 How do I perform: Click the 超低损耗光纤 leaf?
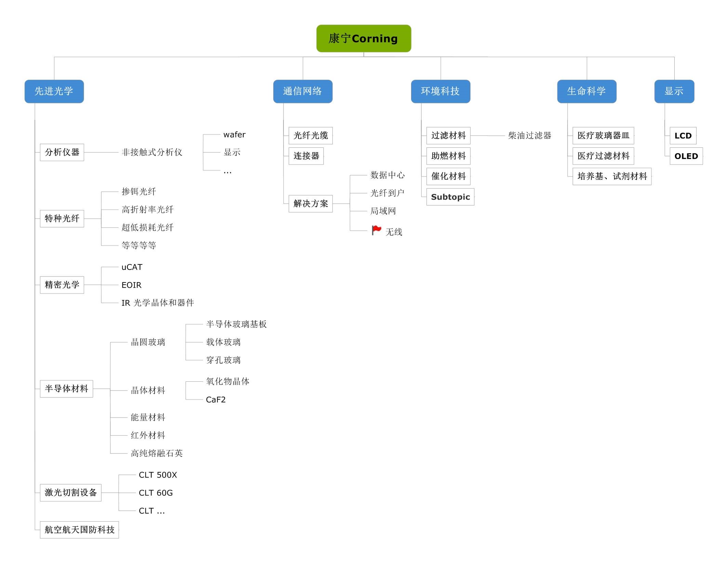tap(147, 227)
